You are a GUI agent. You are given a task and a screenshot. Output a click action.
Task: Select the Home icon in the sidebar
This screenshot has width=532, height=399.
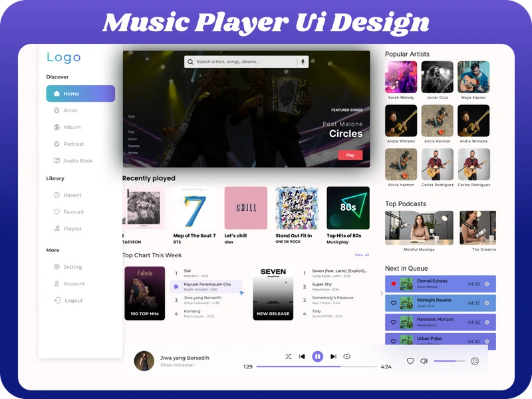[56, 93]
